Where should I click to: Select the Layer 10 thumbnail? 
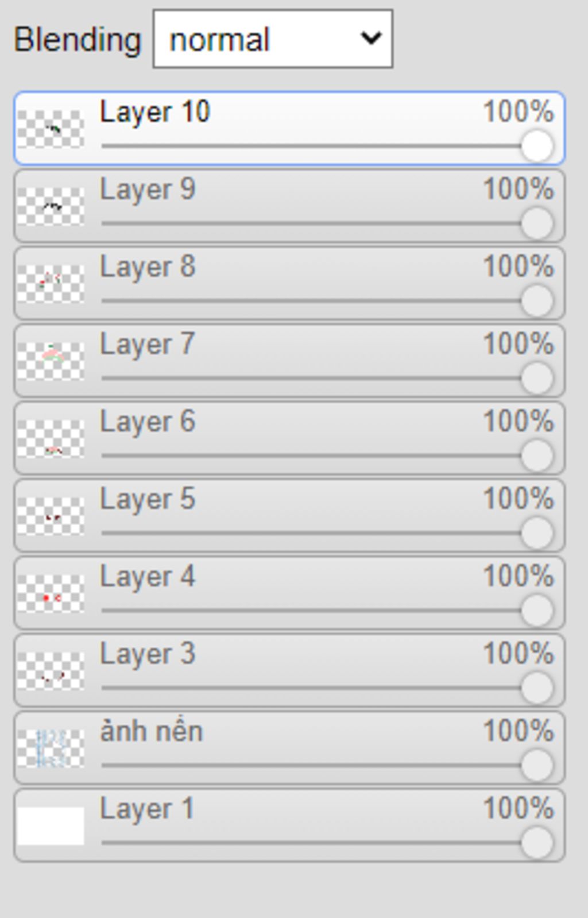[51, 129]
